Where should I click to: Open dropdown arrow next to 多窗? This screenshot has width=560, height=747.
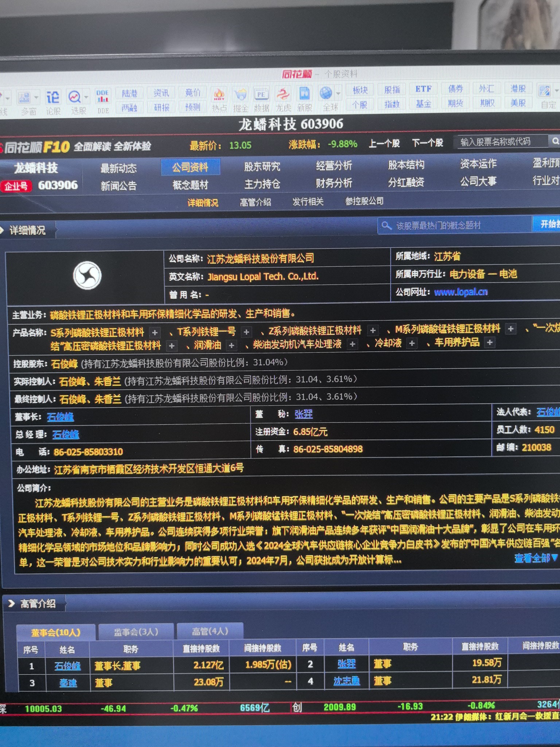pyautogui.click(x=36, y=98)
